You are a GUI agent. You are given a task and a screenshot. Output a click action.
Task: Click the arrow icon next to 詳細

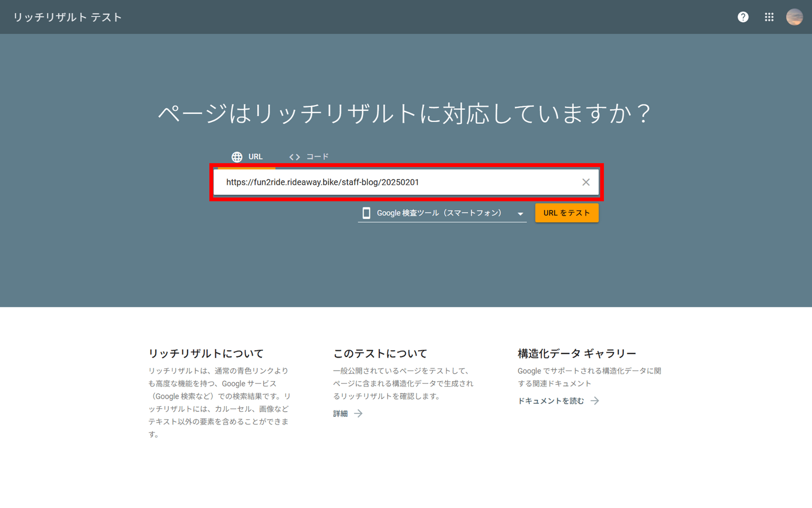tap(358, 413)
